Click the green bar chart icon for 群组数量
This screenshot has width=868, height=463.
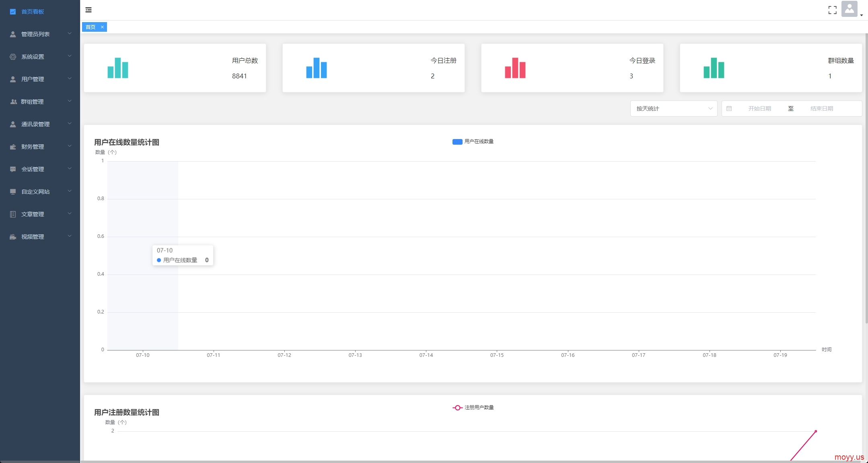point(714,68)
